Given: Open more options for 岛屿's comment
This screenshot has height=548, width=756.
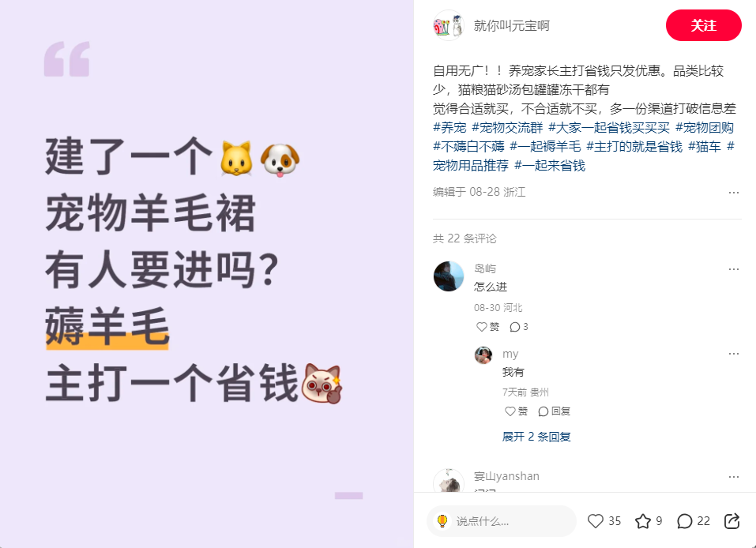Looking at the screenshot, I should [x=734, y=269].
